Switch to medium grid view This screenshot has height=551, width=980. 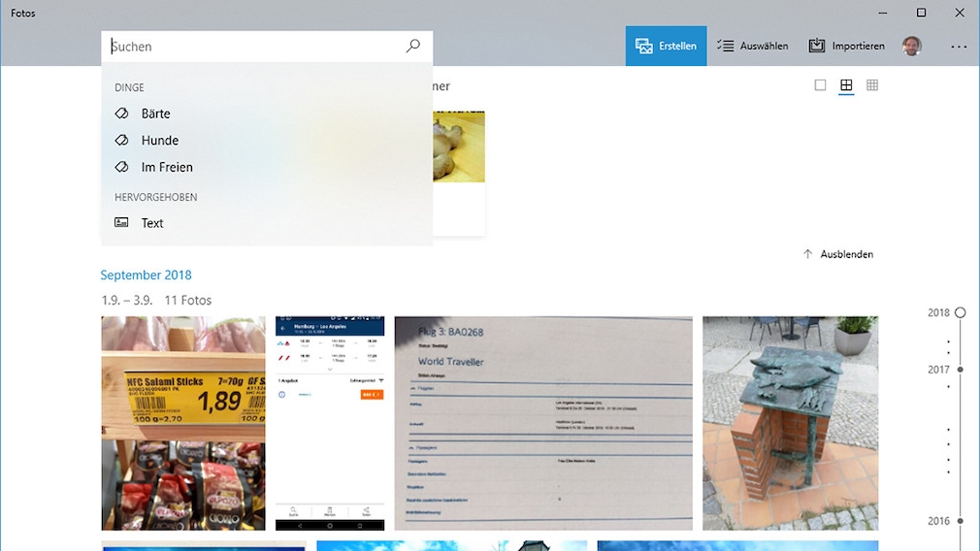coord(846,85)
